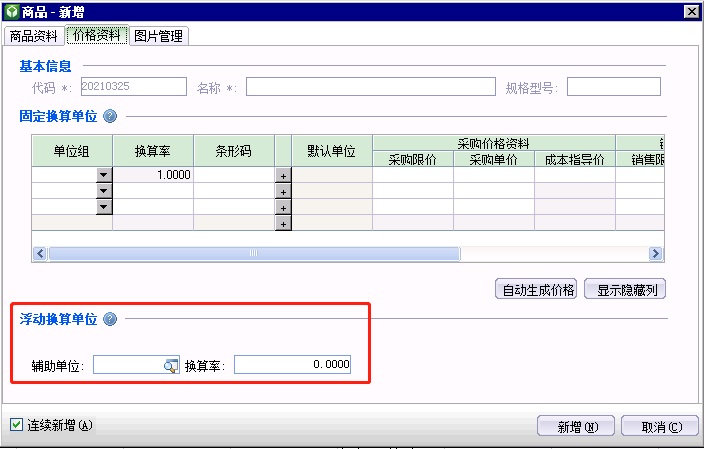Click the table's horizontal scrollbar right arrow
The width and height of the screenshot is (704, 449).
point(656,254)
